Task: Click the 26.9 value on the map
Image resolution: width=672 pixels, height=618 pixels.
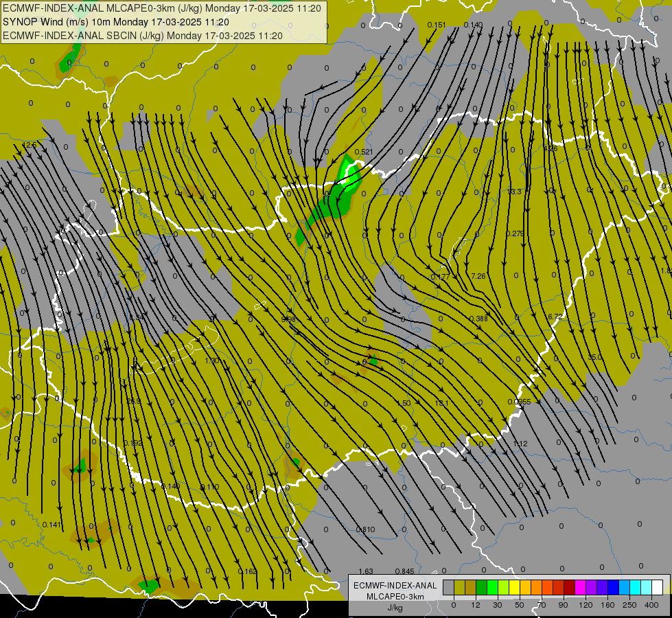Action: pyautogui.click(x=134, y=401)
